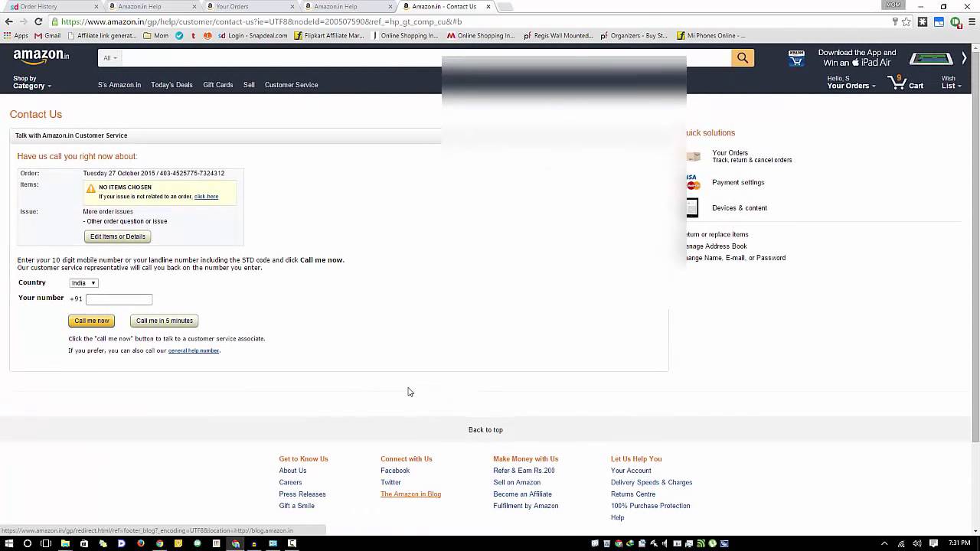Open S's Amazon.in nav link
Screen dimensions: 980x551
(119, 85)
